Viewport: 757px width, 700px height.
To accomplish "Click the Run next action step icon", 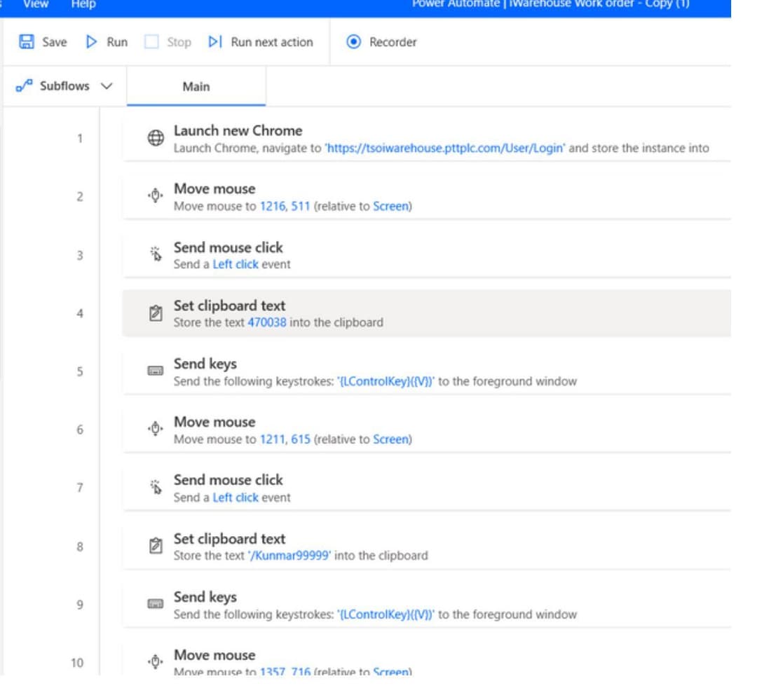I will (215, 42).
